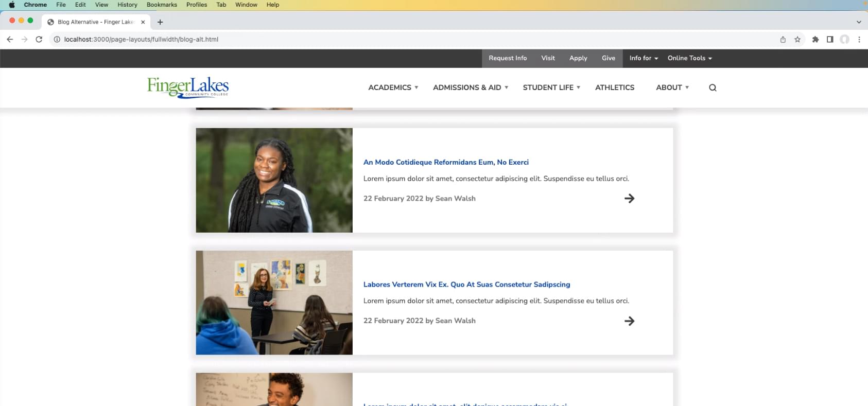Open the Apple menu
The image size is (868, 406).
[12, 5]
